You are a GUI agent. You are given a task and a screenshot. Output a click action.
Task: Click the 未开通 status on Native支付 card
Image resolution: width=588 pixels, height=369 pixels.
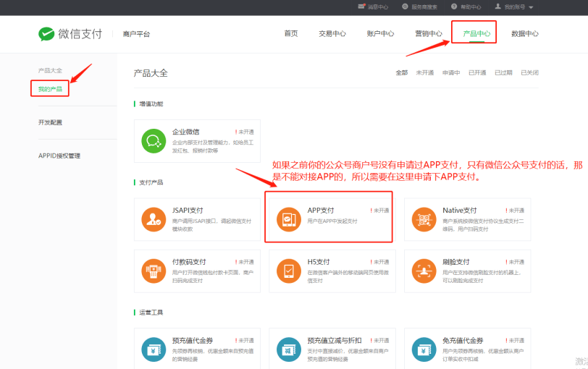515,210
